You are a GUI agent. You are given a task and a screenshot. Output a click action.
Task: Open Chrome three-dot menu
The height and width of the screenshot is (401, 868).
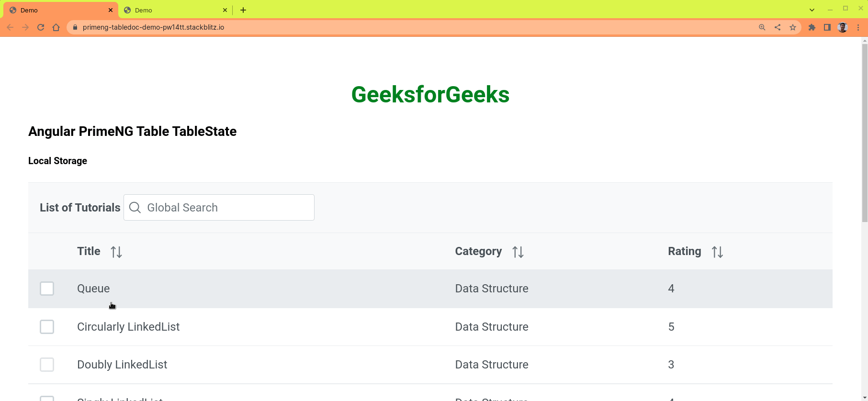(858, 27)
